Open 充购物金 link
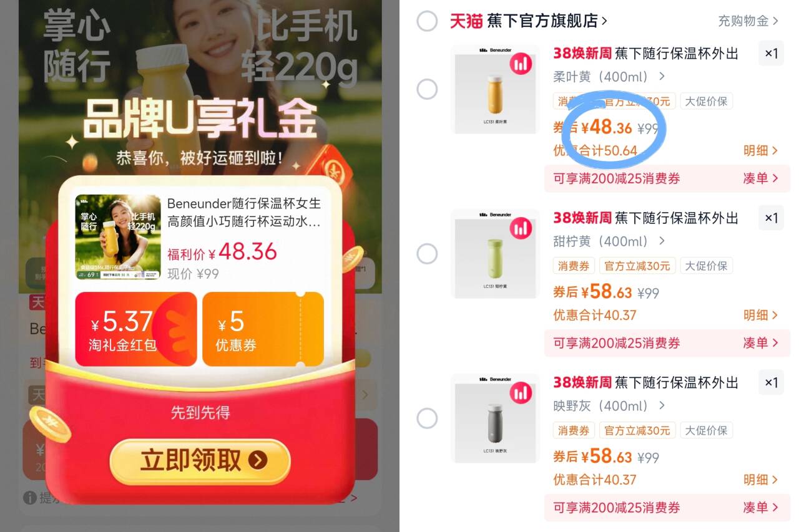 tap(748, 21)
